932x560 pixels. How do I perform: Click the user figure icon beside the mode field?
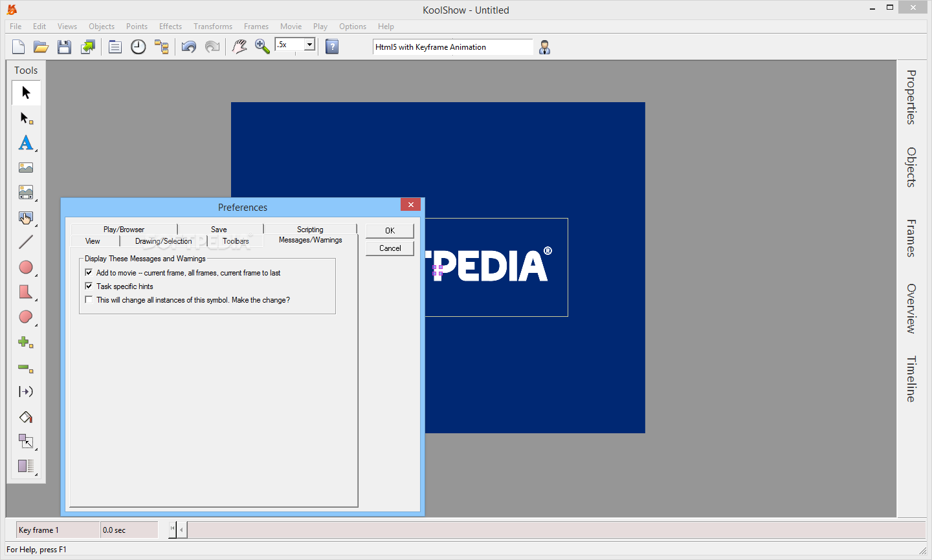pos(545,47)
